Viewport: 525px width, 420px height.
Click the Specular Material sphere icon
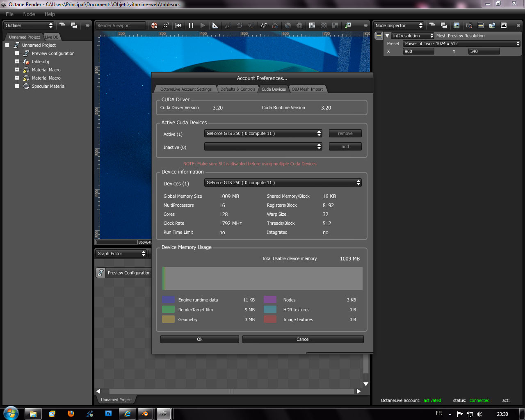26,86
